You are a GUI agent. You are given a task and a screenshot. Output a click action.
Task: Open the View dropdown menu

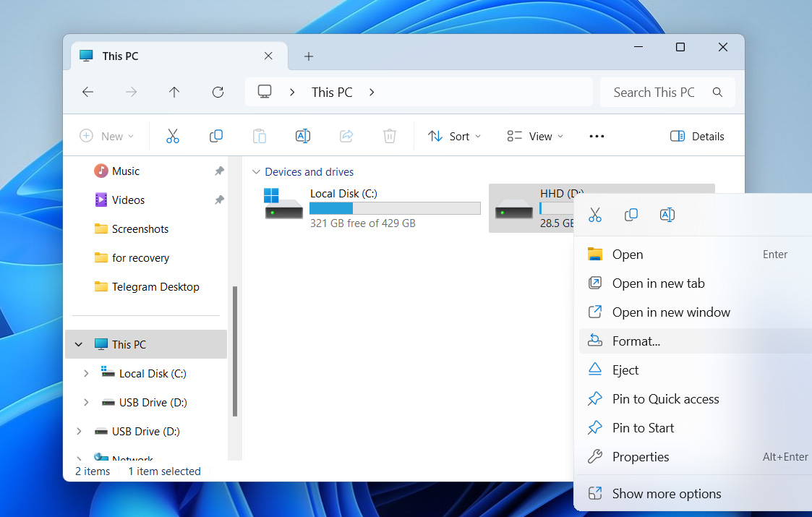[535, 136]
